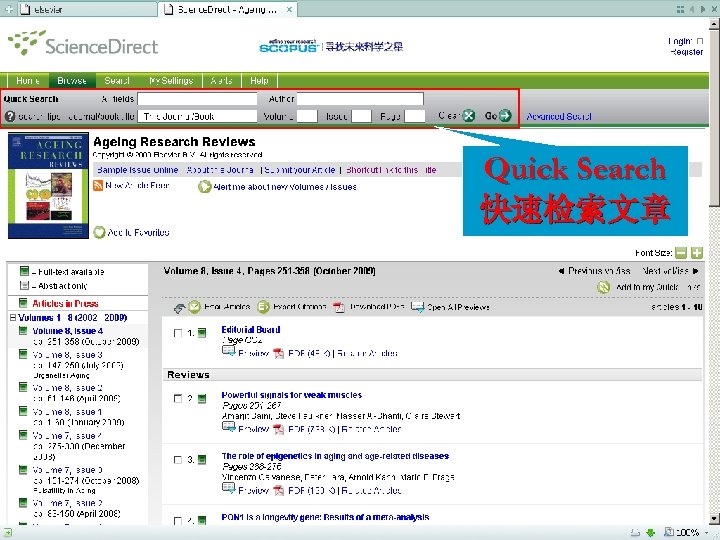
Task: Click the Next vol/iss arrow
Action: (695, 271)
